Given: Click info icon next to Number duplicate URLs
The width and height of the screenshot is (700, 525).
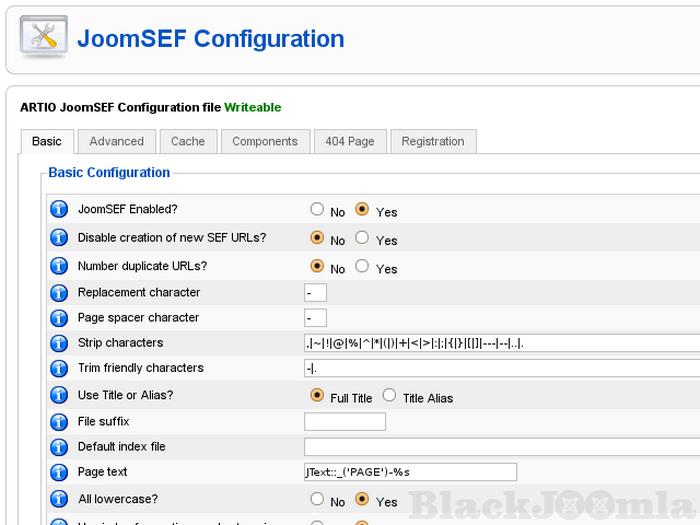Looking at the screenshot, I should point(59,267).
